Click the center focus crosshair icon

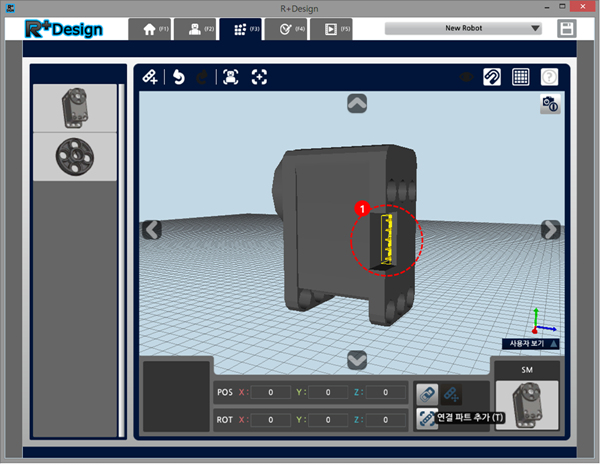coord(259,76)
